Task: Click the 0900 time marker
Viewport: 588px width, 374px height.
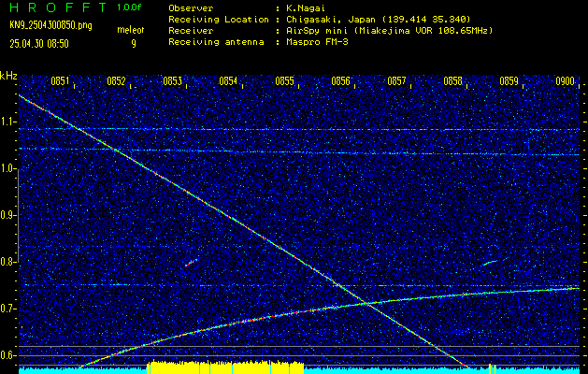Action: click(x=566, y=81)
